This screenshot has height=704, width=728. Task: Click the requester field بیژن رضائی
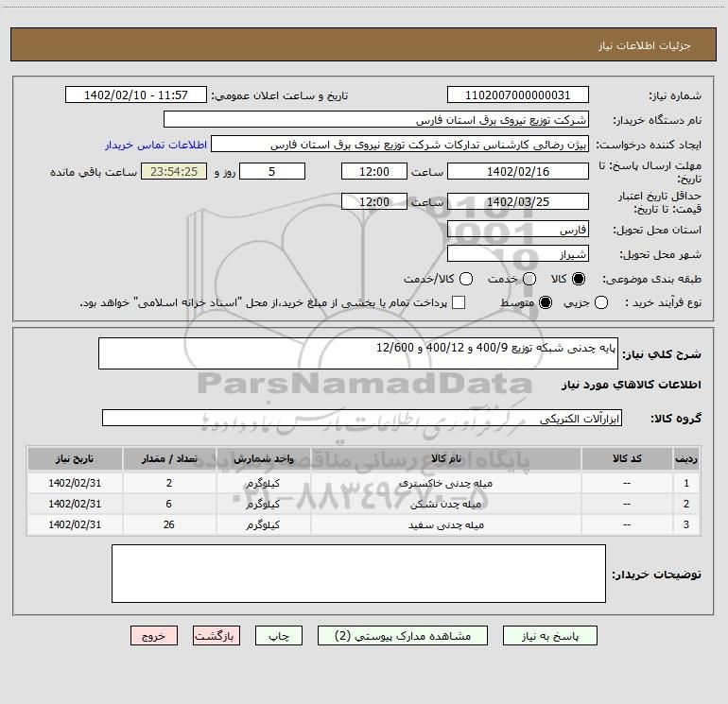(x=400, y=145)
